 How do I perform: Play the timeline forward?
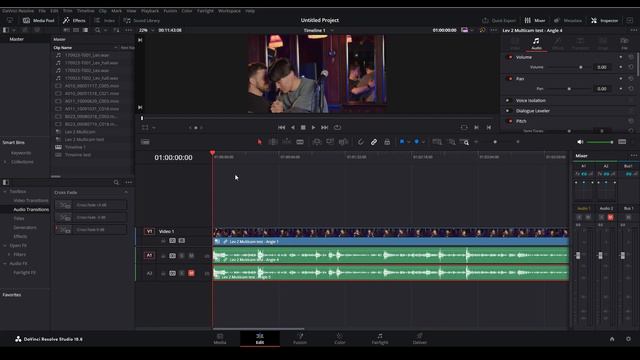313,127
